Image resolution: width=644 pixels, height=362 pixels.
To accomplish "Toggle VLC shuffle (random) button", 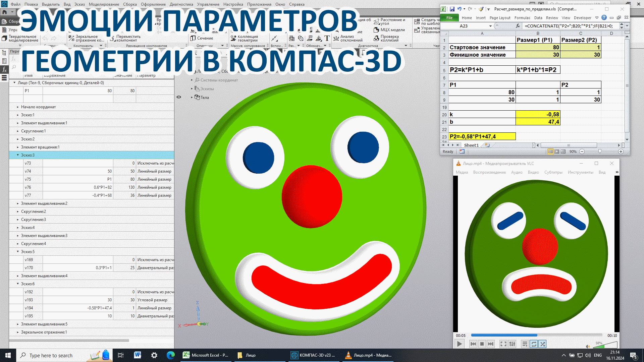I will (542, 344).
